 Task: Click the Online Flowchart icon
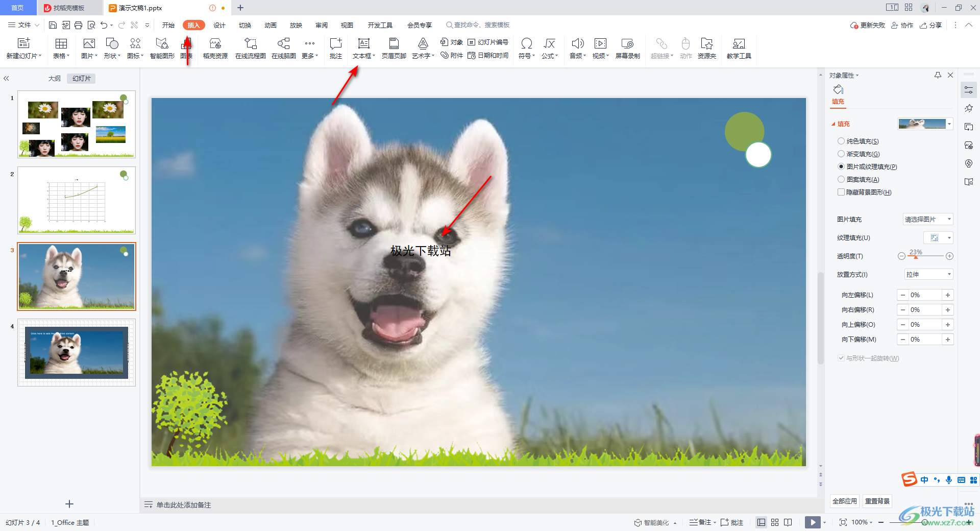pyautogui.click(x=250, y=44)
